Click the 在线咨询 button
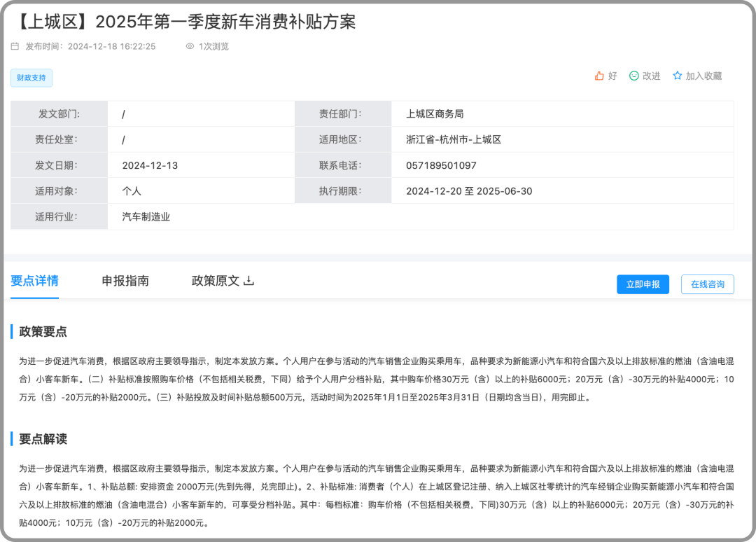This screenshot has height=542, width=756. [707, 284]
